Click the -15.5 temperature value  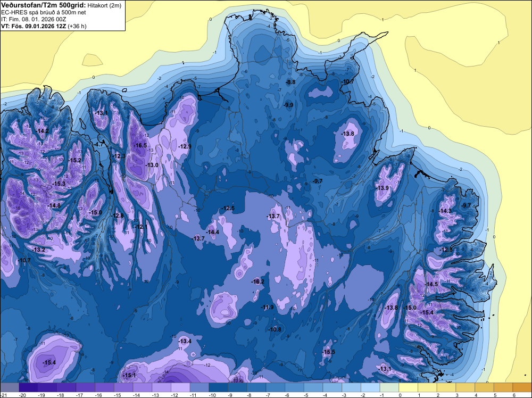[x=328, y=352]
